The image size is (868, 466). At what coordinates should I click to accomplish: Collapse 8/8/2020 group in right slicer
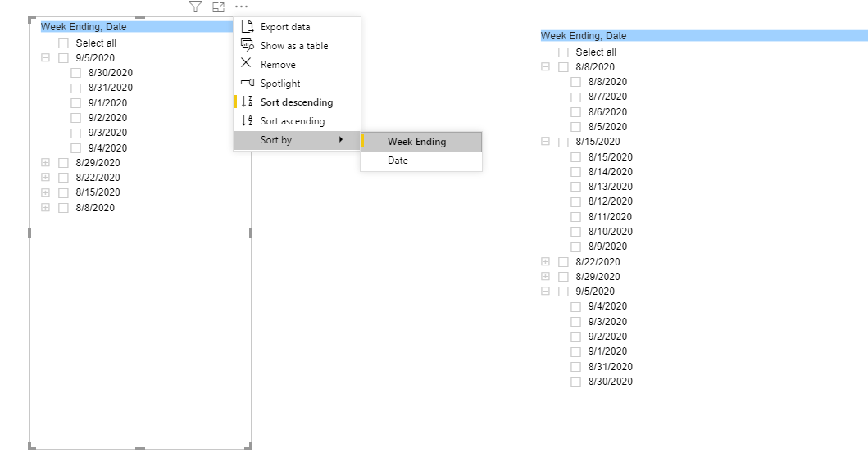pos(545,66)
